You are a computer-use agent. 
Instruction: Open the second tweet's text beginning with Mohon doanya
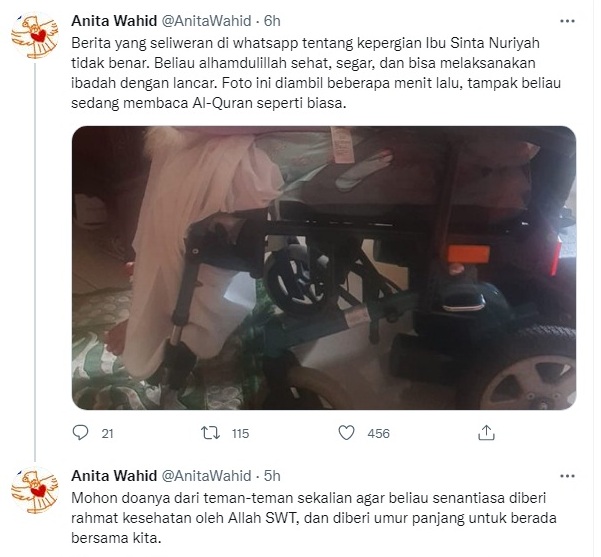(314, 518)
